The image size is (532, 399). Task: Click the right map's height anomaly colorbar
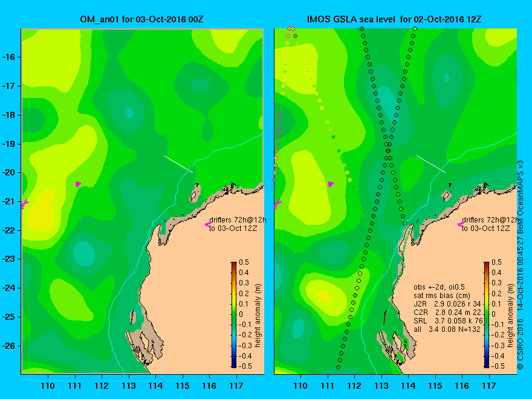tap(487, 314)
